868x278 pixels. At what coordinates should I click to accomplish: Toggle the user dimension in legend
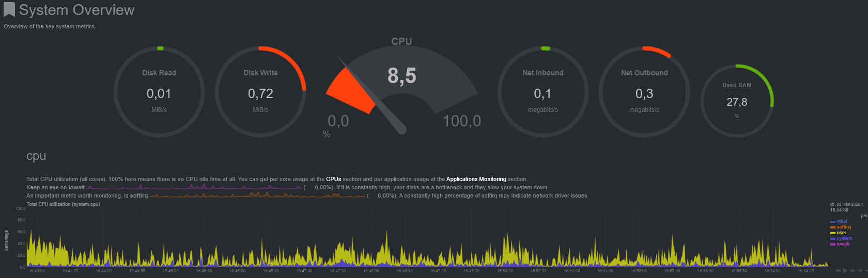[x=842, y=233]
